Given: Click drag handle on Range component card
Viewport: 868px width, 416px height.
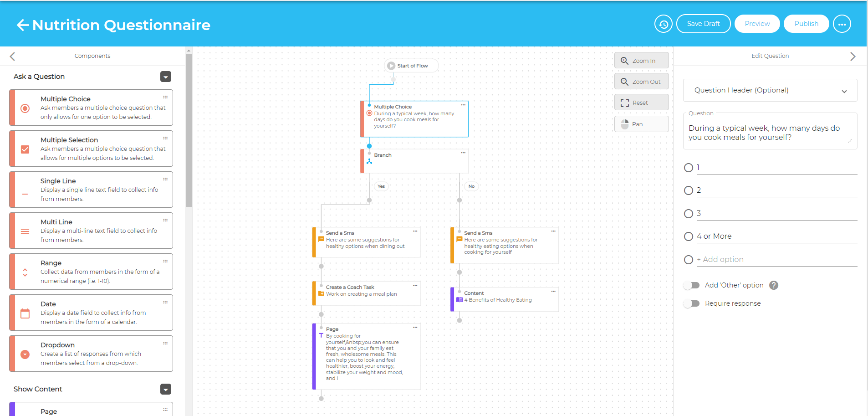Looking at the screenshot, I should pyautogui.click(x=165, y=261).
